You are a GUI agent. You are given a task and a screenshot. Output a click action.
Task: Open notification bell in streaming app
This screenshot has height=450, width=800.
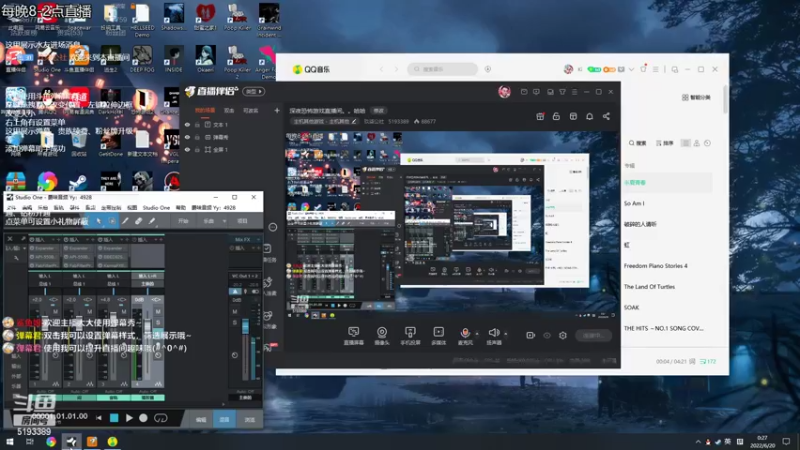(589, 116)
